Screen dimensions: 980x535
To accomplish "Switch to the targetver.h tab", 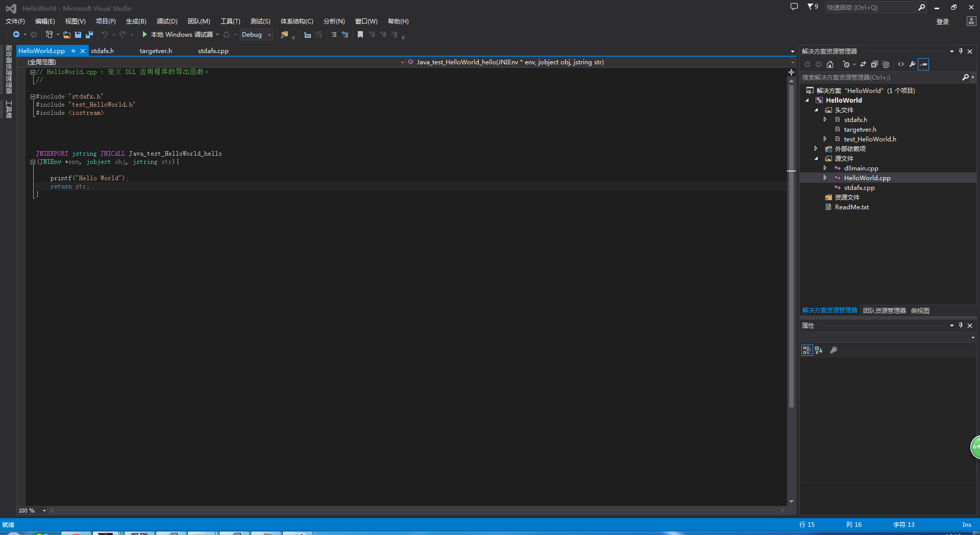I will coord(156,51).
